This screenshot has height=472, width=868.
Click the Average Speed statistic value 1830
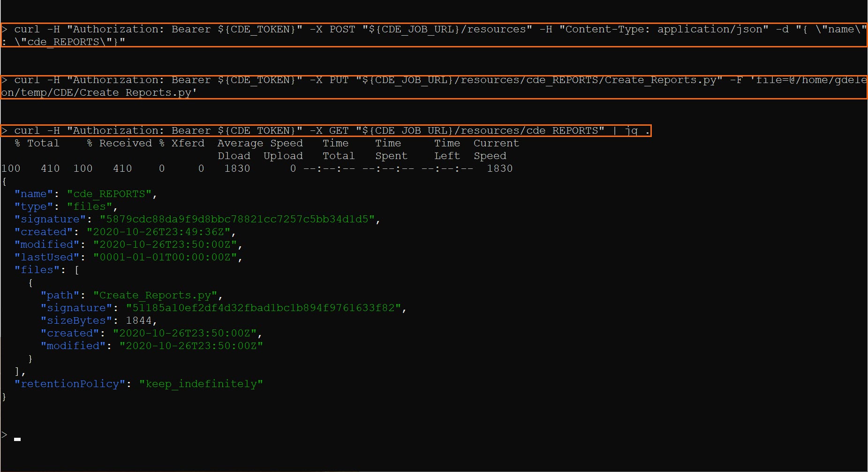click(x=237, y=168)
